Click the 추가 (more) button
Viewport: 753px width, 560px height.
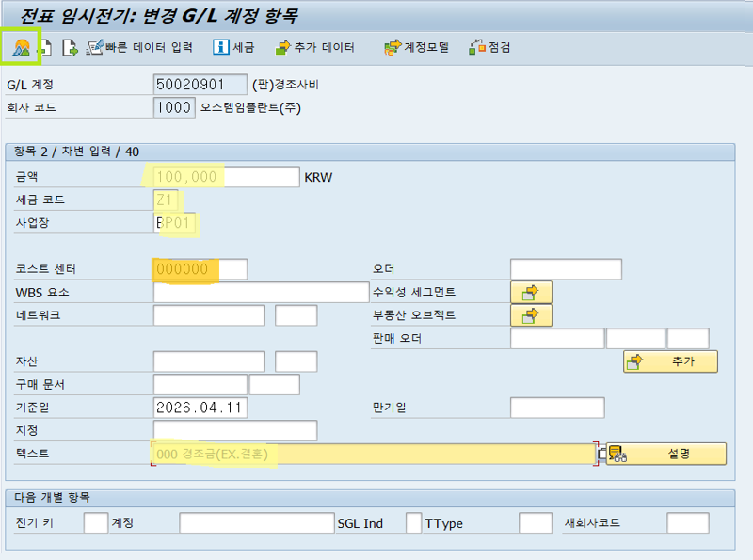click(x=669, y=361)
